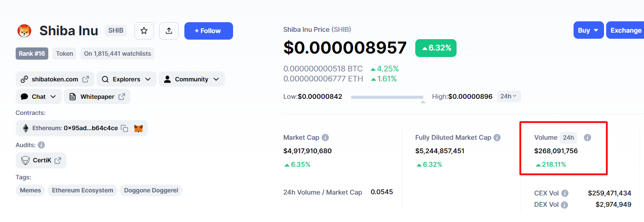Click Volume 24h info icon
Image resolution: width=644 pixels, height=222 pixels.
coord(587,138)
